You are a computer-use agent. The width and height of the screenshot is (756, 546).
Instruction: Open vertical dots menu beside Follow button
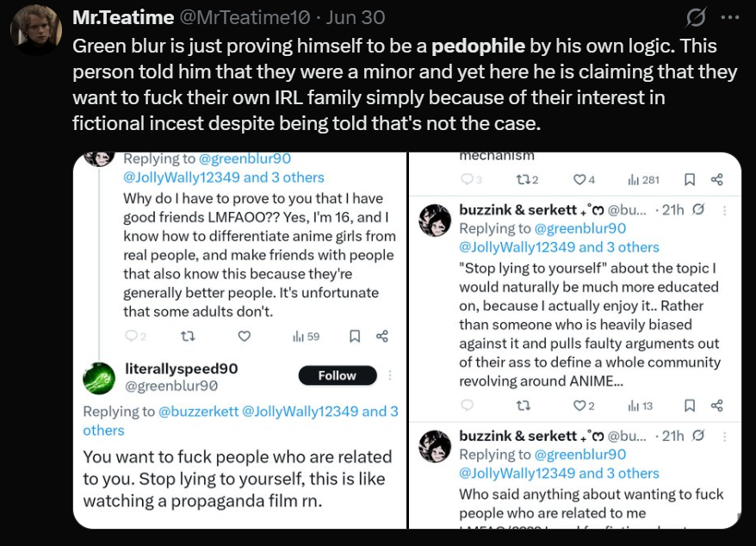click(x=389, y=375)
